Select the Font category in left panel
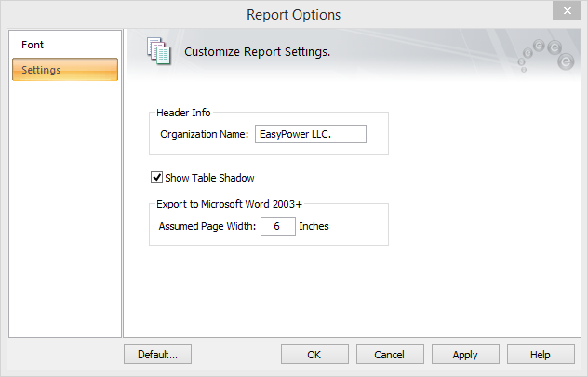 point(33,45)
